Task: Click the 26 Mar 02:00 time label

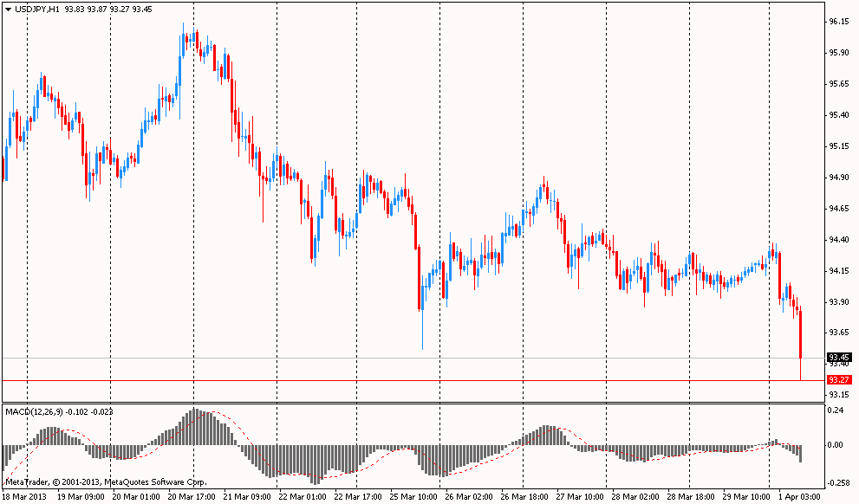Action: pos(469,497)
